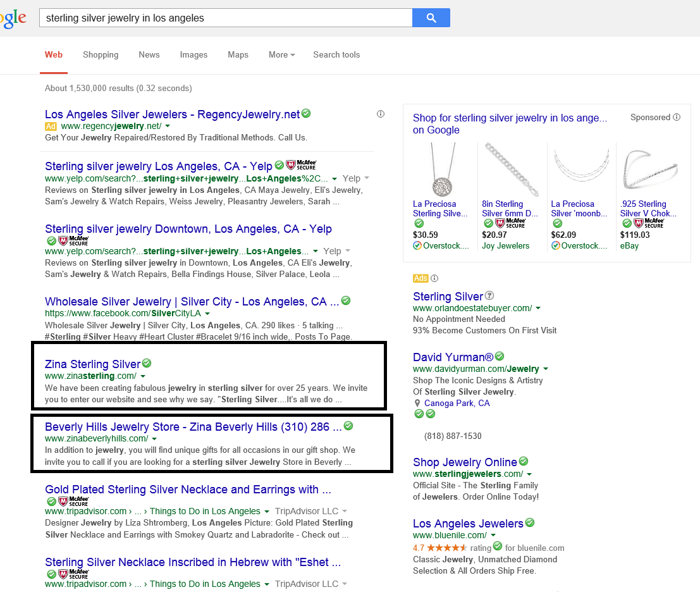Click the Canoga Park, CA location link
700x592 pixels.
457,403
